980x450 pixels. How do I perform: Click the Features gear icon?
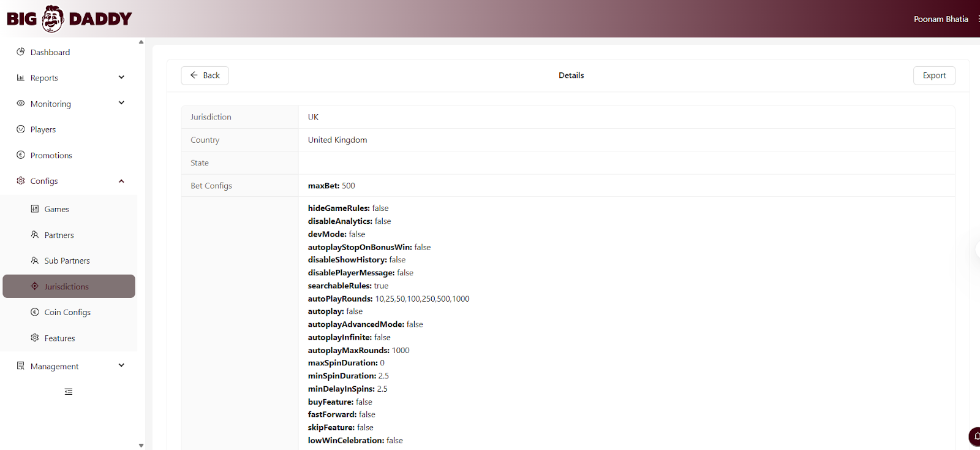(35, 338)
